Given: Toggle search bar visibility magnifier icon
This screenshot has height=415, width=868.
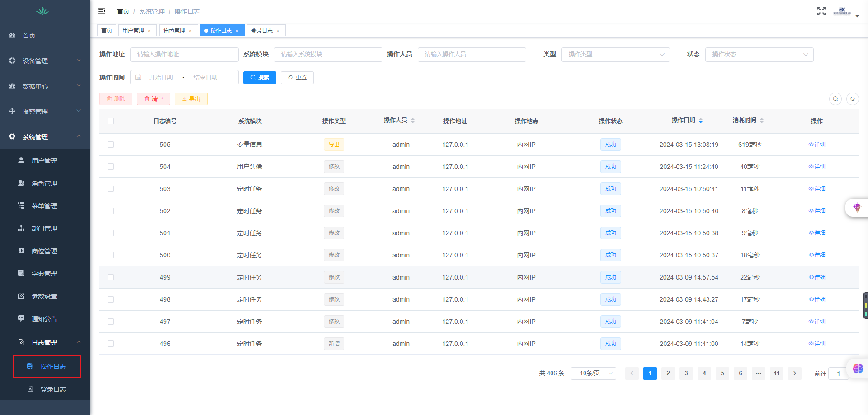Looking at the screenshot, I should click(x=835, y=98).
